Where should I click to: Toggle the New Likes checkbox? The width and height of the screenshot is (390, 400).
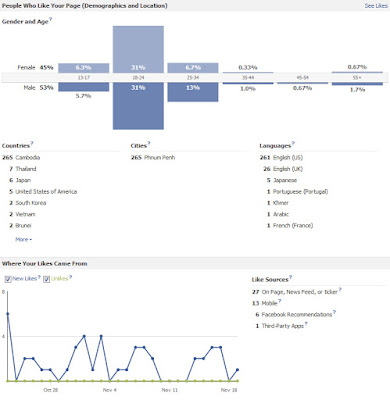(x=8, y=279)
